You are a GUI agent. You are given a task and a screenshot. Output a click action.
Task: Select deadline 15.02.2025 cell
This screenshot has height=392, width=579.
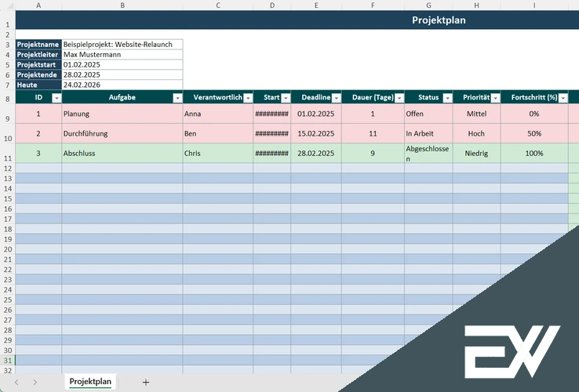coord(316,133)
